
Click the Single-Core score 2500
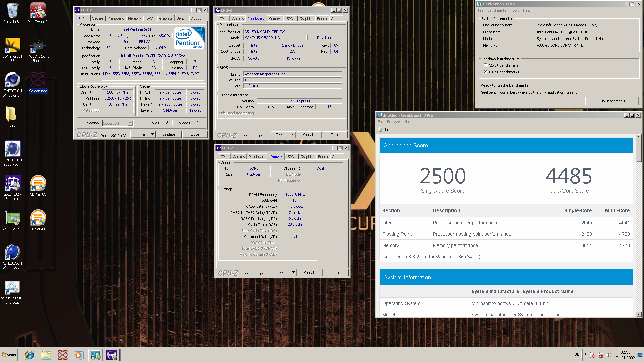443,176
